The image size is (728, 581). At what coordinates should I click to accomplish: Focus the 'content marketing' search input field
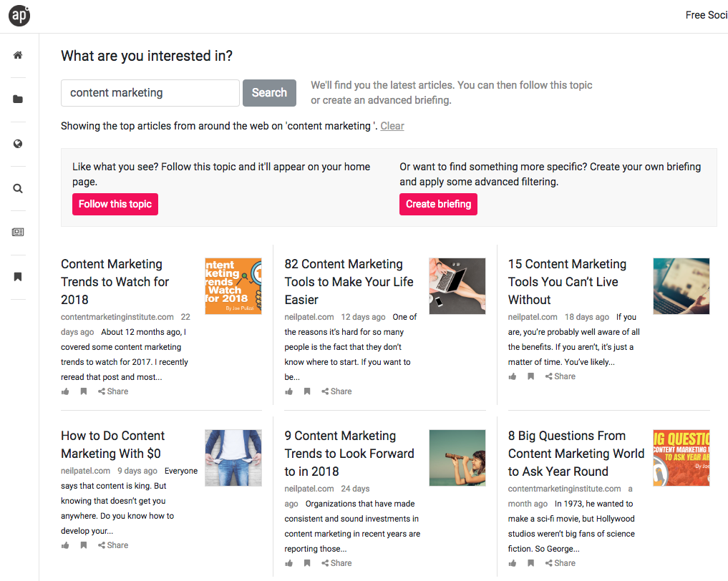click(x=150, y=93)
